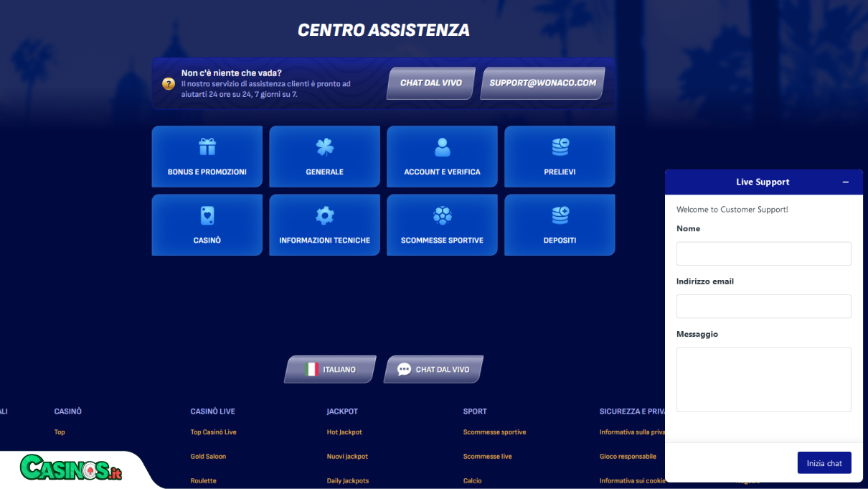Select the Generale clover icon
The image size is (868, 489).
[325, 147]
